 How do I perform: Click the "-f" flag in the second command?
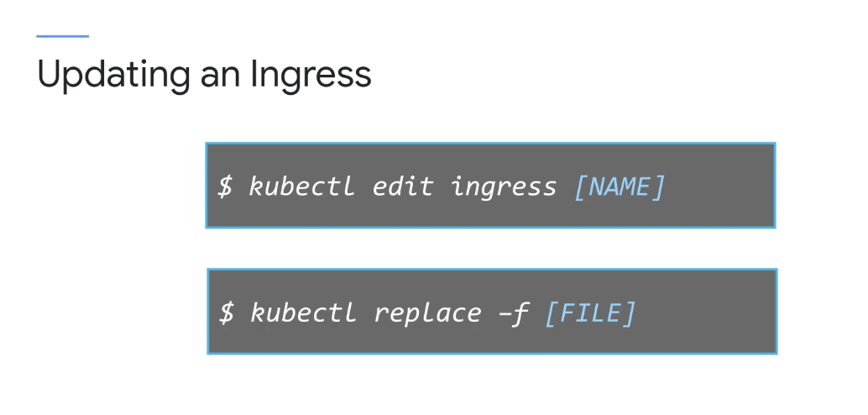click(x=513, y=313)
